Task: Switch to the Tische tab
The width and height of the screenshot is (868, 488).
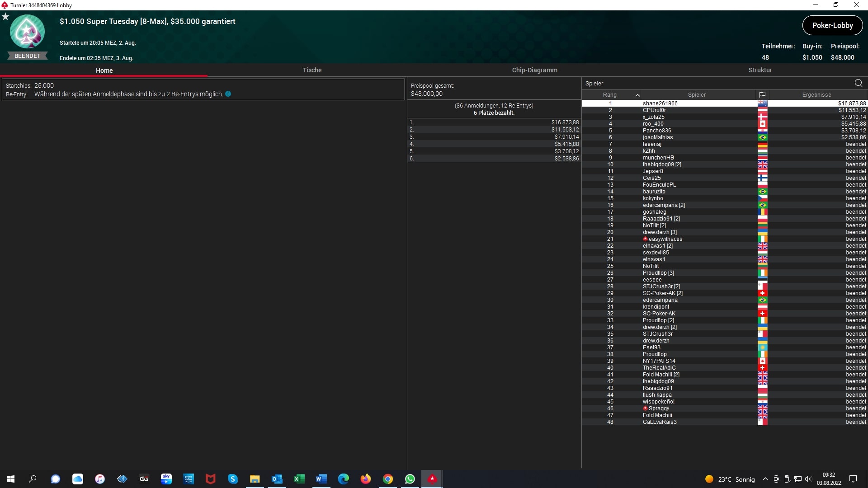Action: tap(312, 70)
